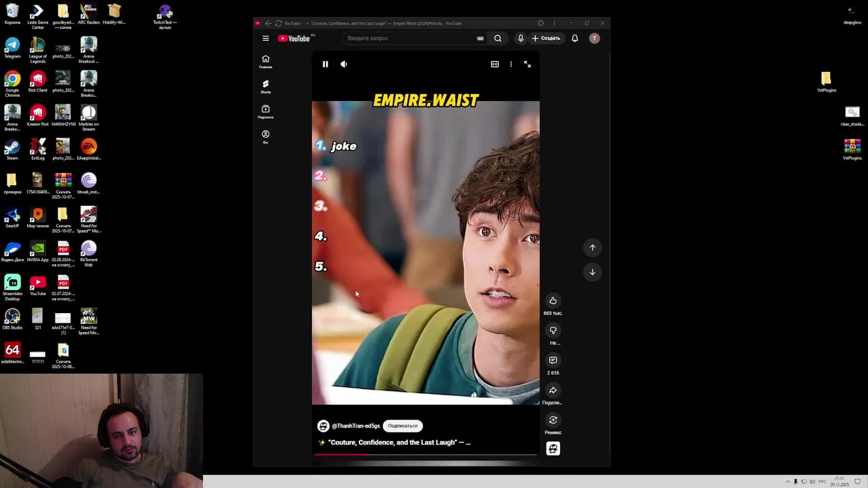The height and width of the screenshot is (488, 868).
Task: Go to next Short with down arrow
Action: (593, 272)
